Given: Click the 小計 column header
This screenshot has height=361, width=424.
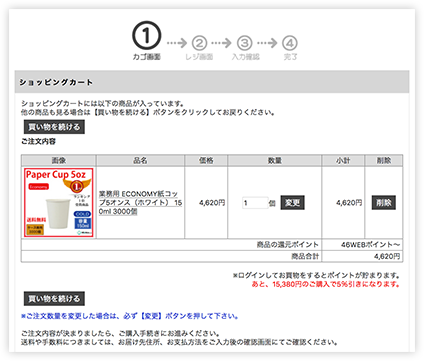Looking at the screenshot, I should point(343,161).
